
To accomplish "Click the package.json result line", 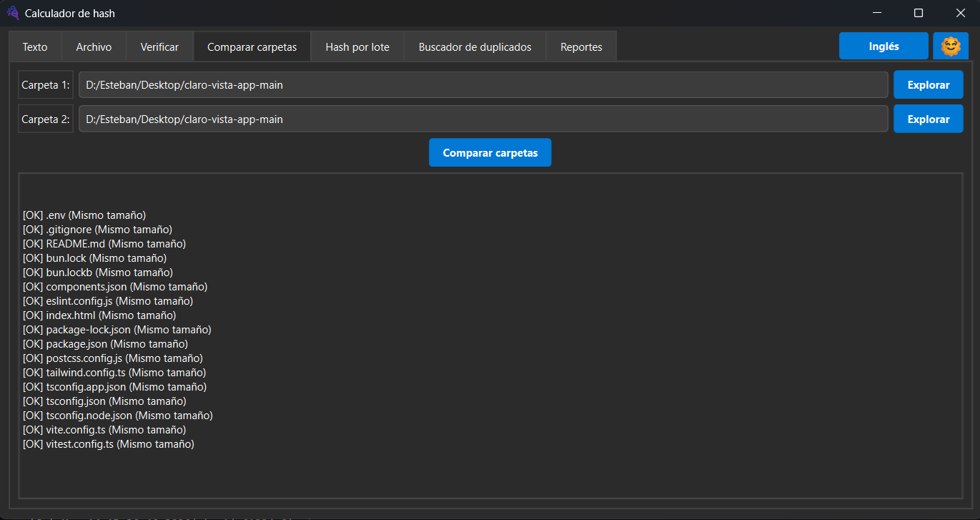I will pyautogui.click(x=106, y=344).
